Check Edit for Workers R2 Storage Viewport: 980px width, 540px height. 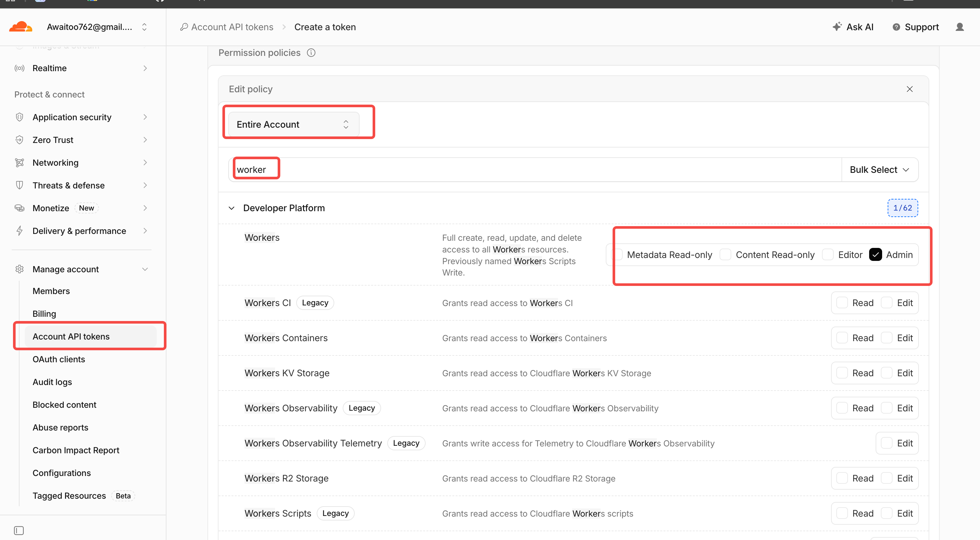click(887, 478)
